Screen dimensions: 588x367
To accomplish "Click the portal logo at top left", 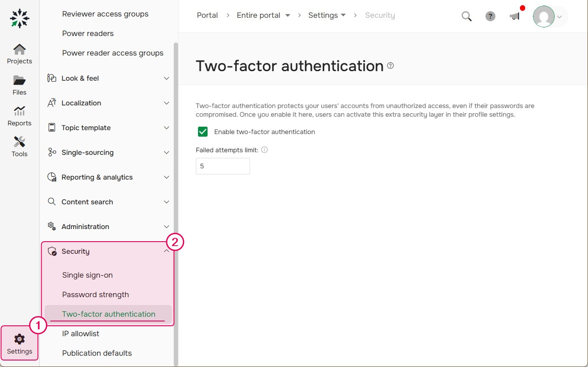I will [19, 18].
